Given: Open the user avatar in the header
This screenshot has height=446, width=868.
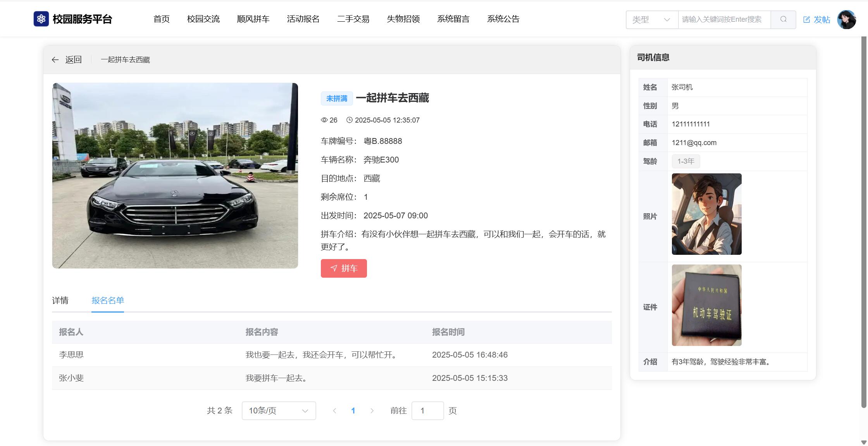Looking at the screenshot, I should pos(846,19).
